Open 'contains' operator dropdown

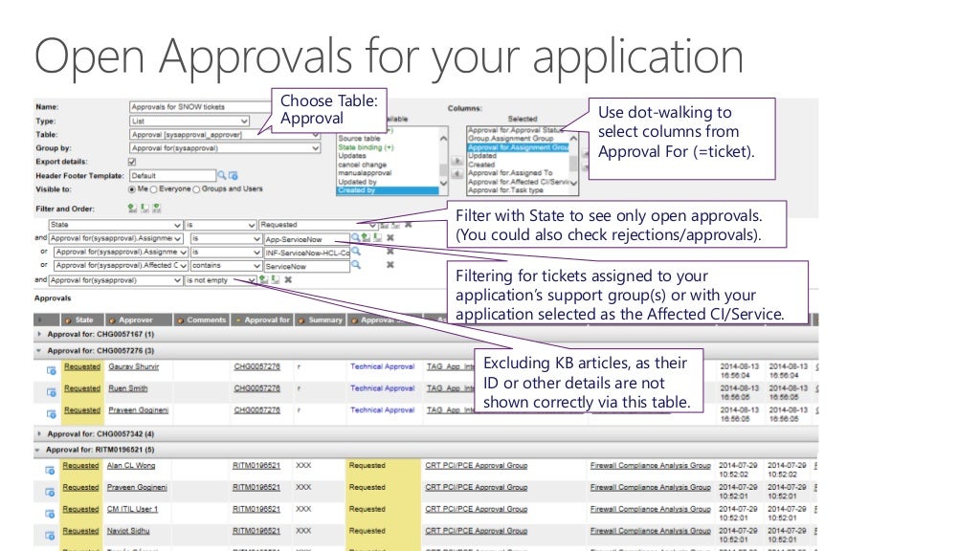[226, 266]
